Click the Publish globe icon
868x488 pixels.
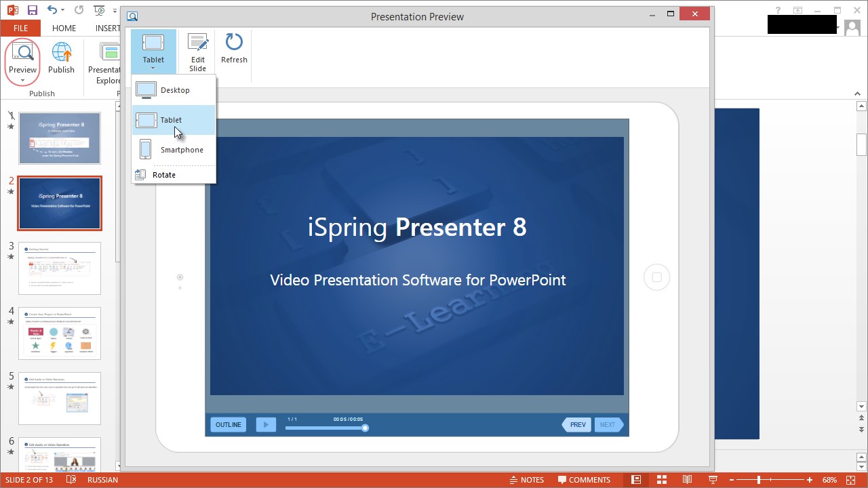pos(62,53)
